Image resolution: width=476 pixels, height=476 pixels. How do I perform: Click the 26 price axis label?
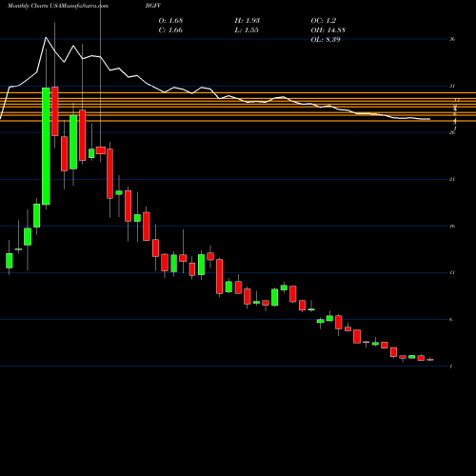[452, 132]
